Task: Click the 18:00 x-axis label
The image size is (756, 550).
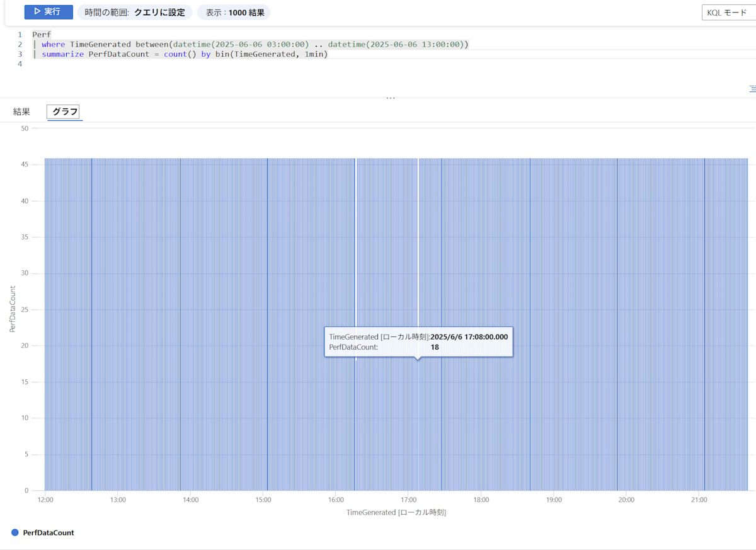Action: (481, 500)
